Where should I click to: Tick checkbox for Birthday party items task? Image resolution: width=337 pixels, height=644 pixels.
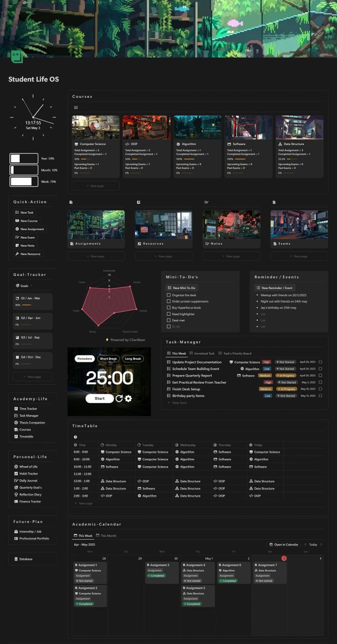(x=320, y=396)
